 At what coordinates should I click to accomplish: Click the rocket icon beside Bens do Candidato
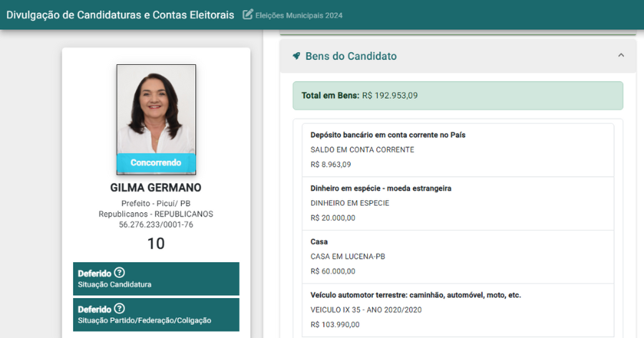click(x=296, y=56)
